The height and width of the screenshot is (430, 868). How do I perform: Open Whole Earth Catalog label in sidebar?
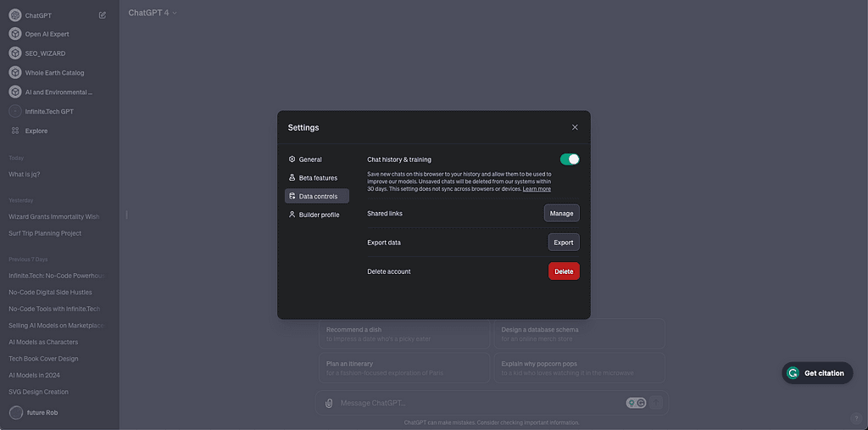(x=55, y=73)
